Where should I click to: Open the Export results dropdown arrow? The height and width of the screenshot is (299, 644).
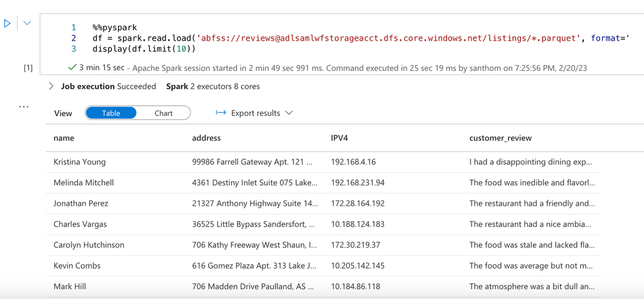(x=289, y=113)
